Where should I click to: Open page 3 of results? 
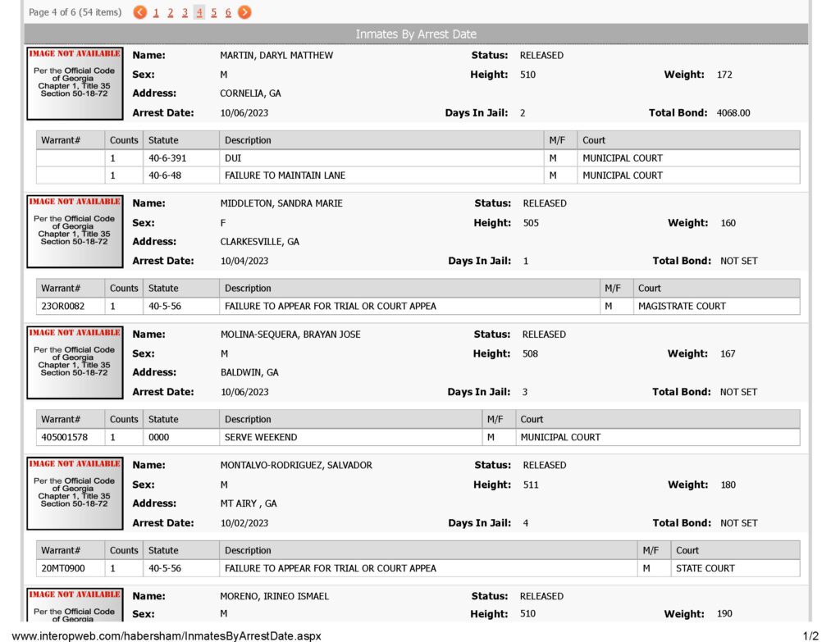pyautogui.click(x=185, y=12)
